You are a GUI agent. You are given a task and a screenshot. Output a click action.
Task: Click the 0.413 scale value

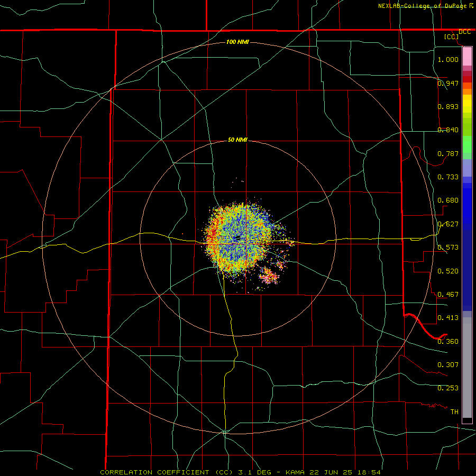pos(448,318)
